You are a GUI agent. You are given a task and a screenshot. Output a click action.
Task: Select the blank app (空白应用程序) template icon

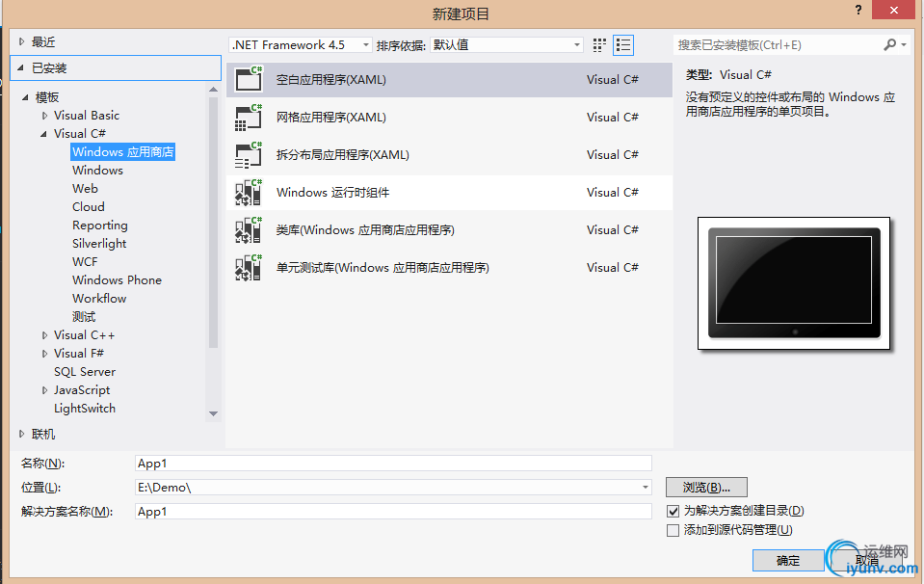[x=248, y=79]
